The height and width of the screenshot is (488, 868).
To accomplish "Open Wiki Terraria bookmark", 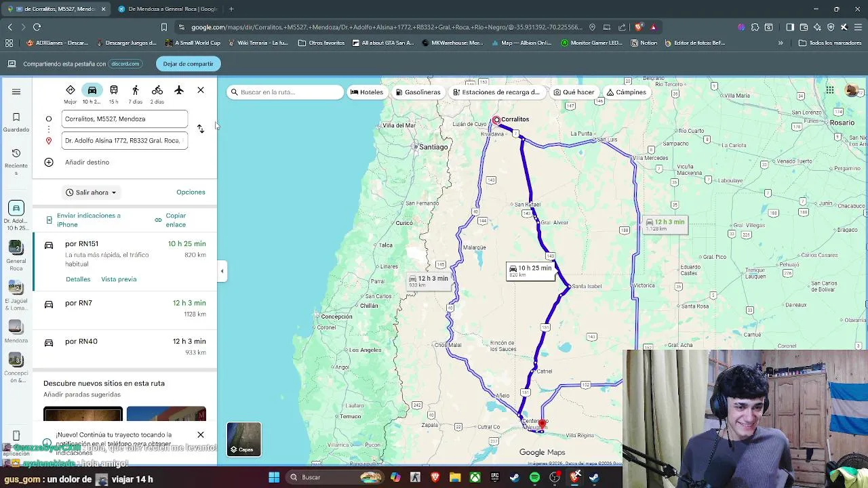I will click(258, 43).
